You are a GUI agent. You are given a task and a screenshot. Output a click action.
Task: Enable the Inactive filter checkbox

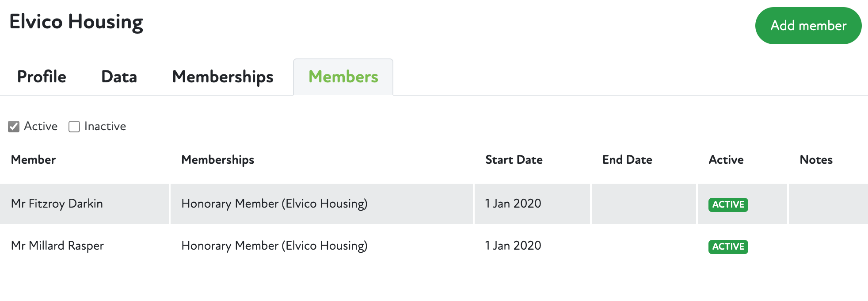[x=74, y=127]
